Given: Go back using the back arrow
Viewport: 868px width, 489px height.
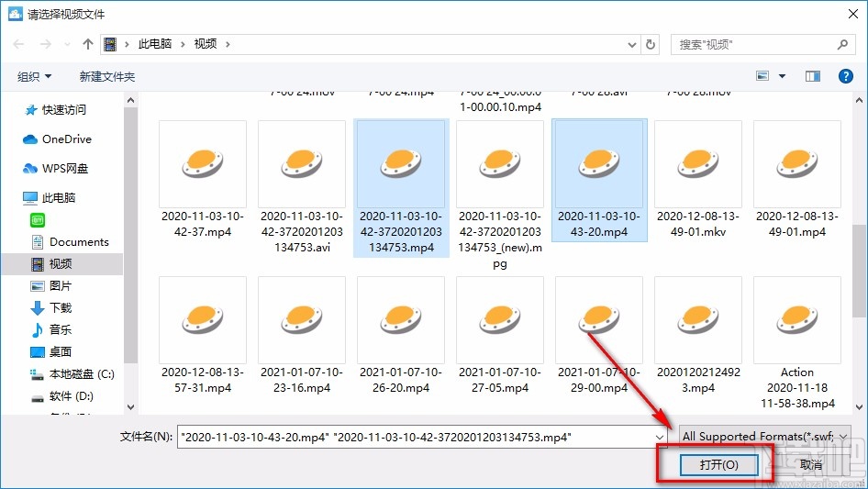Looking at the screenshot, I should point(18,44).
